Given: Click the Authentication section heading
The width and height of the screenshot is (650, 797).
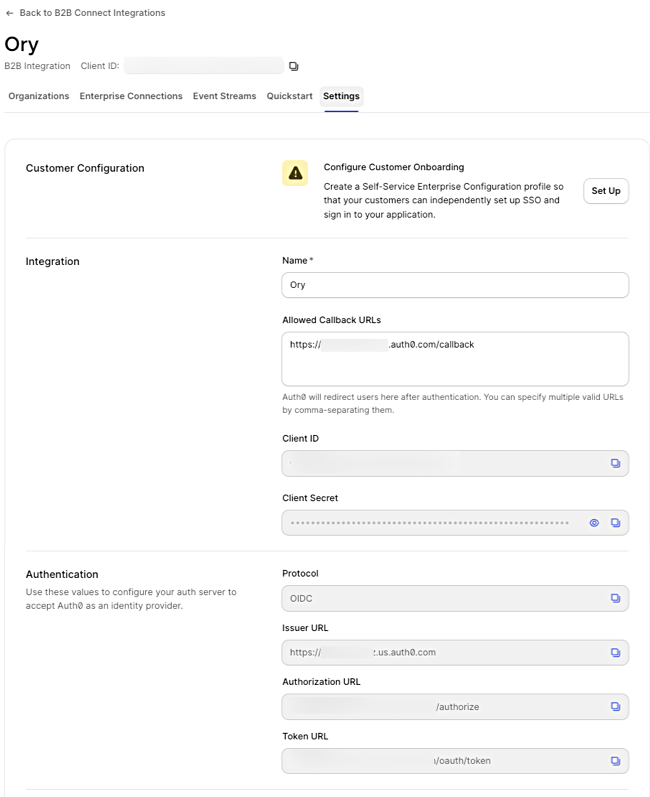Looking at the screenshot, I should [62, 574].
